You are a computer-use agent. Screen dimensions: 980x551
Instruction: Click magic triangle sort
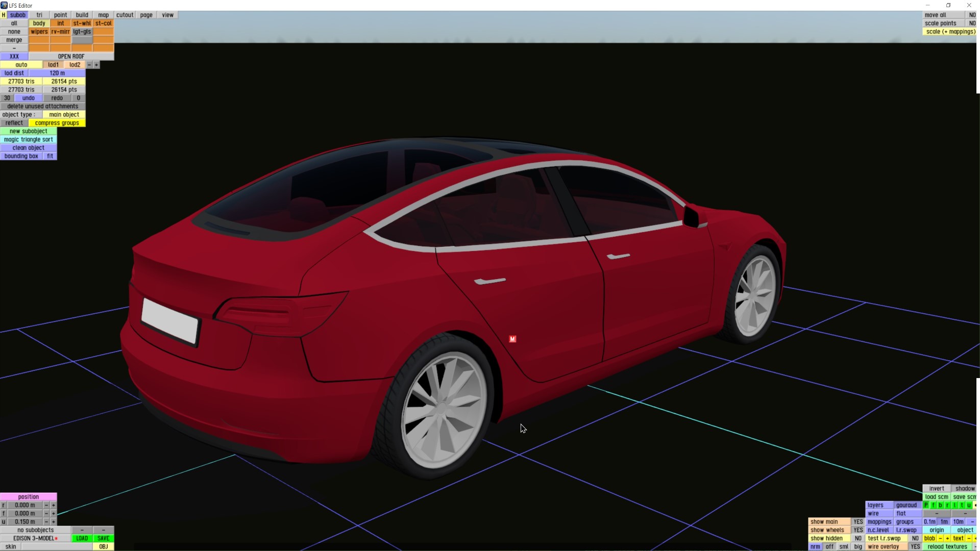29,139
